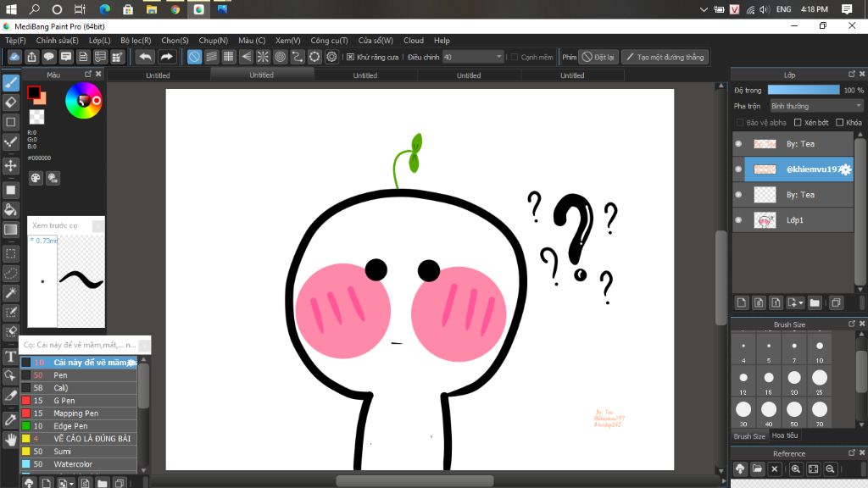
Task: Click Tạo một đường thẳng button
Action: [x=665, y=57]
